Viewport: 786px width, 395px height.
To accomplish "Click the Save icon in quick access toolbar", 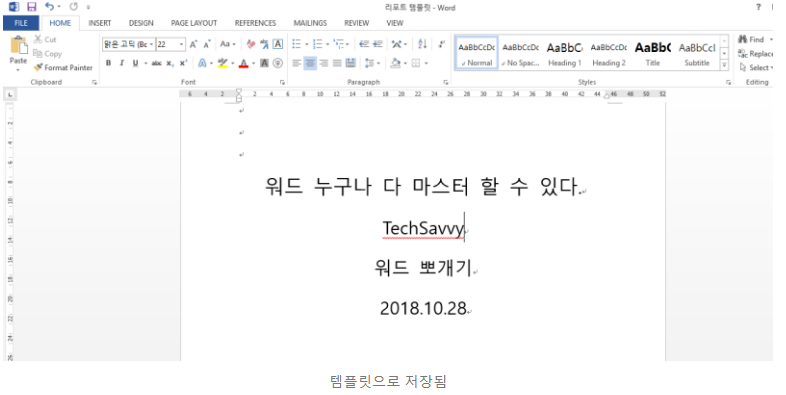I will point(32,7).
